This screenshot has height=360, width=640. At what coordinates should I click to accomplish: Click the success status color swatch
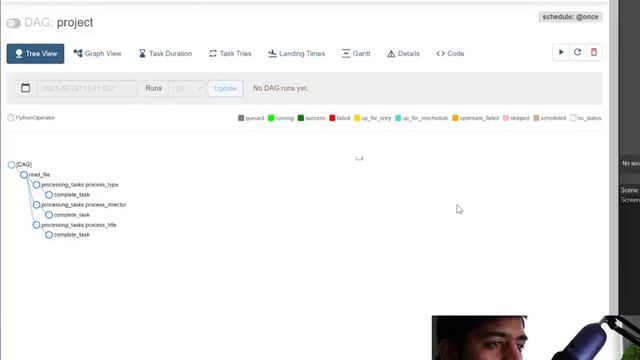coord(301,118)
